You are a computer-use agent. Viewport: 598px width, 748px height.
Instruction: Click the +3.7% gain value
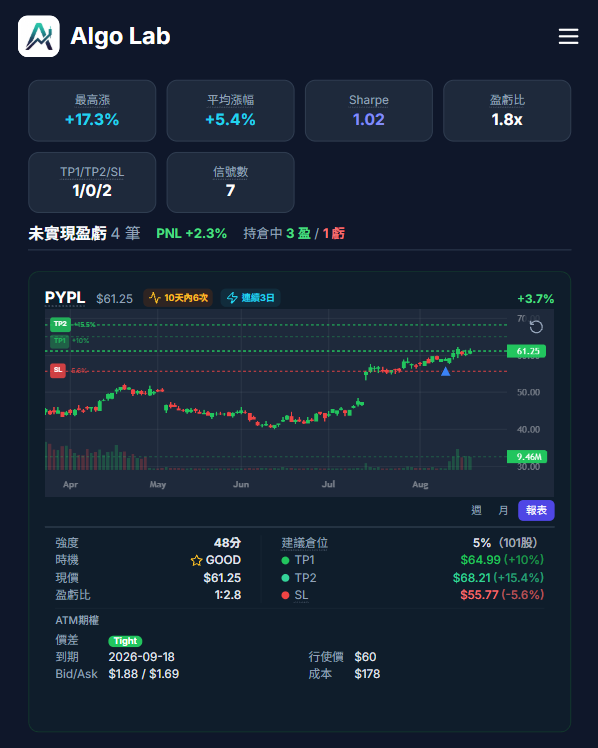click(536, 299)
